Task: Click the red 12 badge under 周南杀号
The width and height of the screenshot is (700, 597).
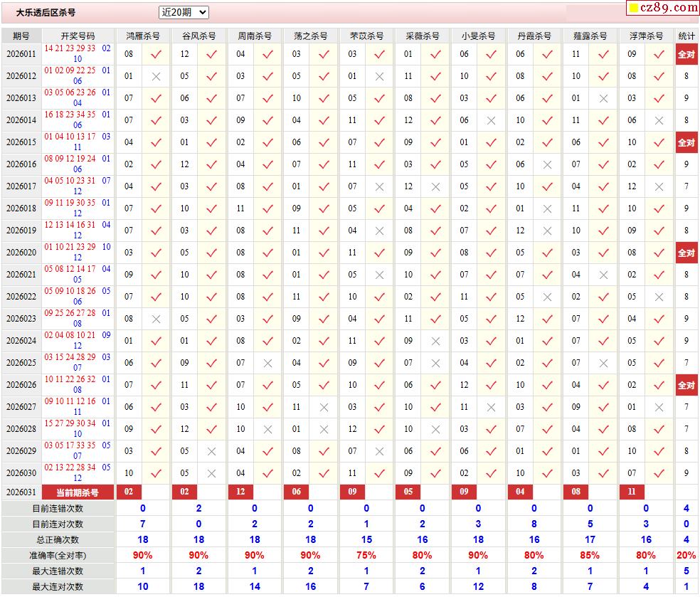Action: click(x=240, y=492)
